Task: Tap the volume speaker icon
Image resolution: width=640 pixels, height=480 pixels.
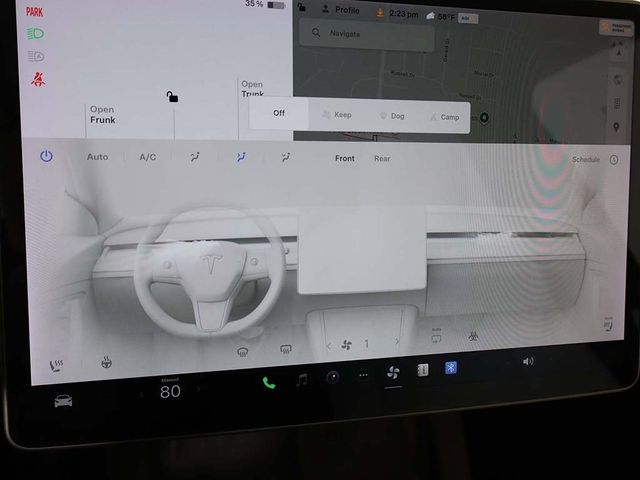Action: [528, 361]
